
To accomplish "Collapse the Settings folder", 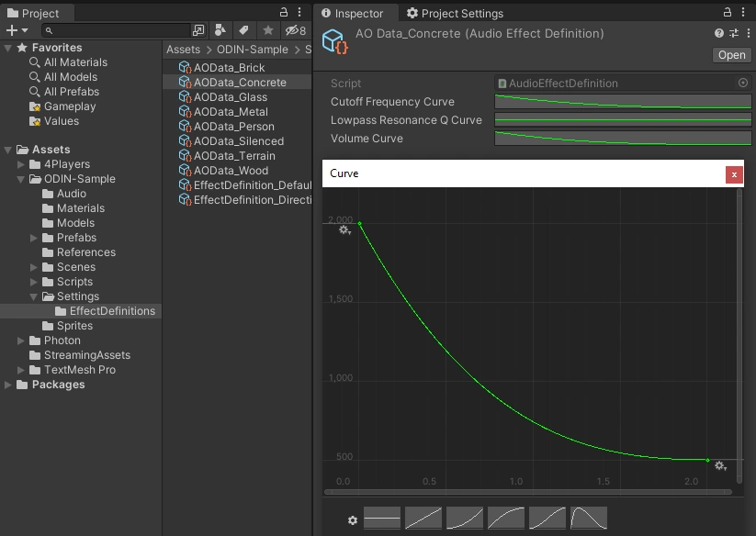I will pos(34,296).
